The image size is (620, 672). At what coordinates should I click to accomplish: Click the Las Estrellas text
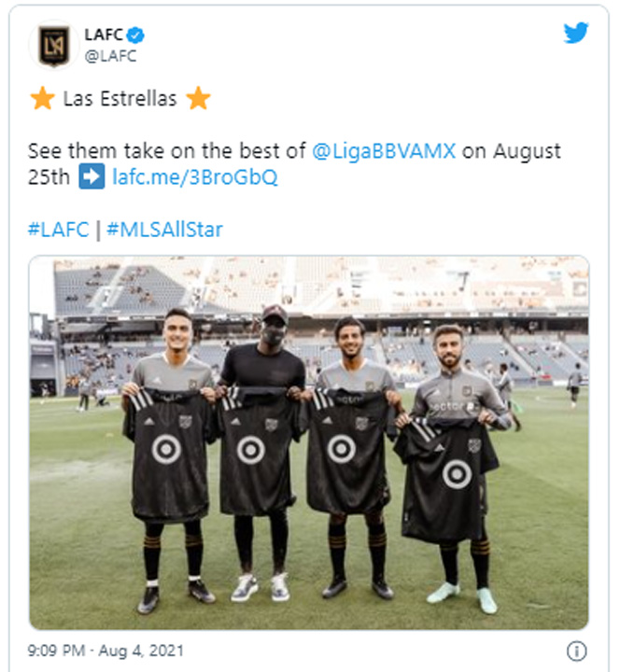tap(120, 99)
